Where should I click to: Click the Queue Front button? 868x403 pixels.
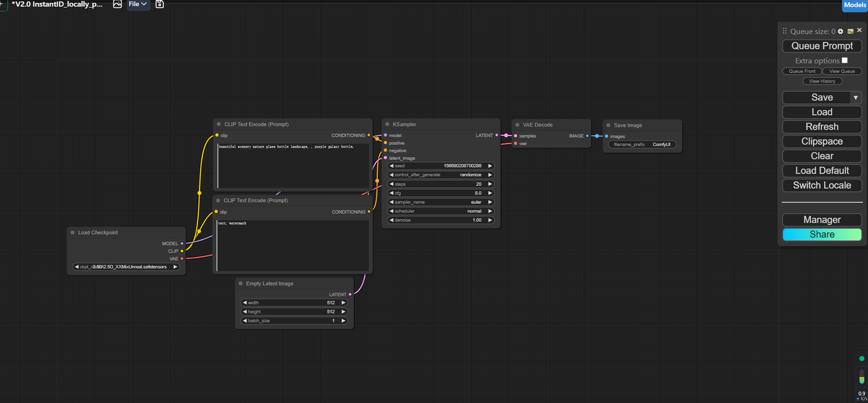tap(802, 71)
